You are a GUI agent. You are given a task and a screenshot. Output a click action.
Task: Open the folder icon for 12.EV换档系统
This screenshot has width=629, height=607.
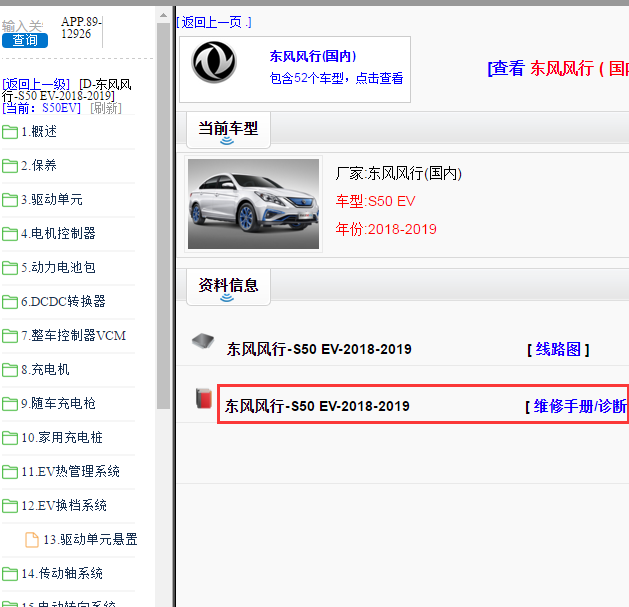pyautogui.click(x=10, y=506)
